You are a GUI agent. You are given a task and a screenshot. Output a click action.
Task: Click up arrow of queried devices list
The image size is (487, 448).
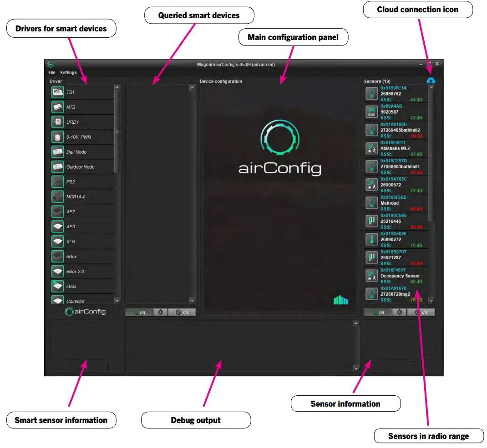tap(192, 87)
